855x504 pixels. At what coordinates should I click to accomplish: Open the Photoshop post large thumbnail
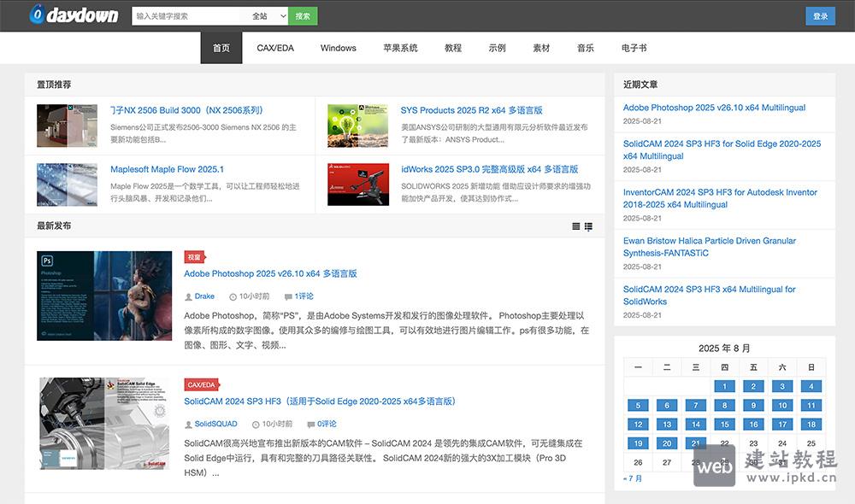point(104,296)
